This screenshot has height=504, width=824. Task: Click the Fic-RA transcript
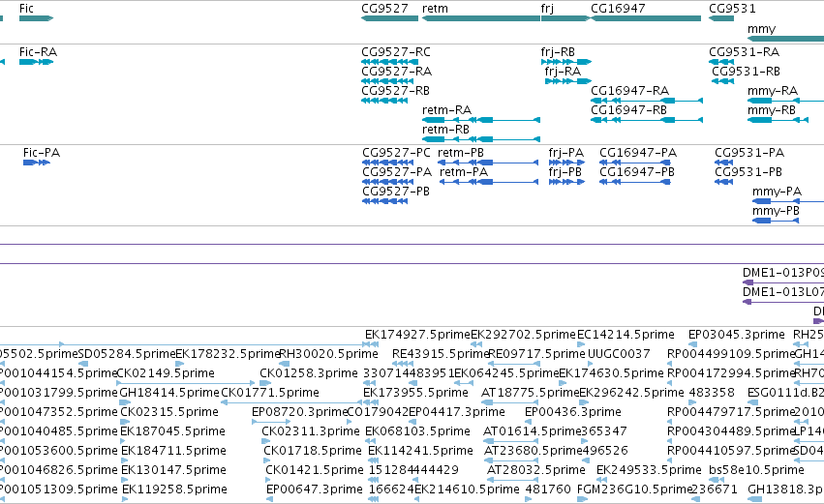click(36, 62)
